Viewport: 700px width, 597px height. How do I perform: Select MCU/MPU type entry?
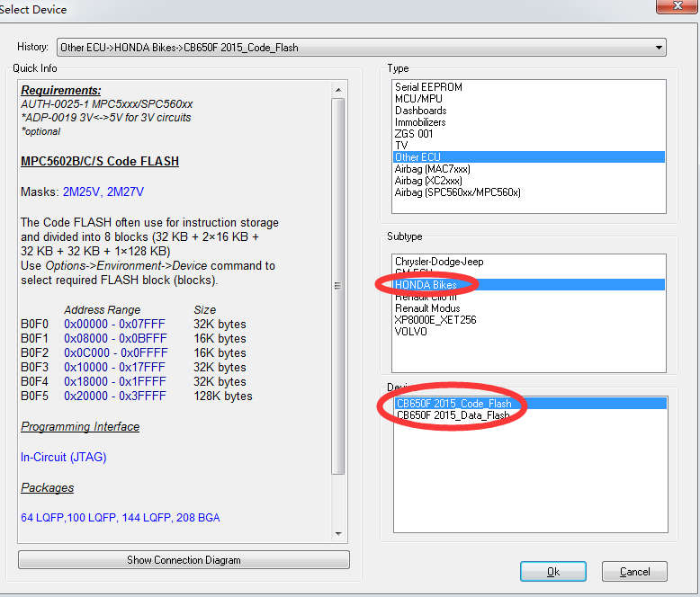[x=418, y=99]
